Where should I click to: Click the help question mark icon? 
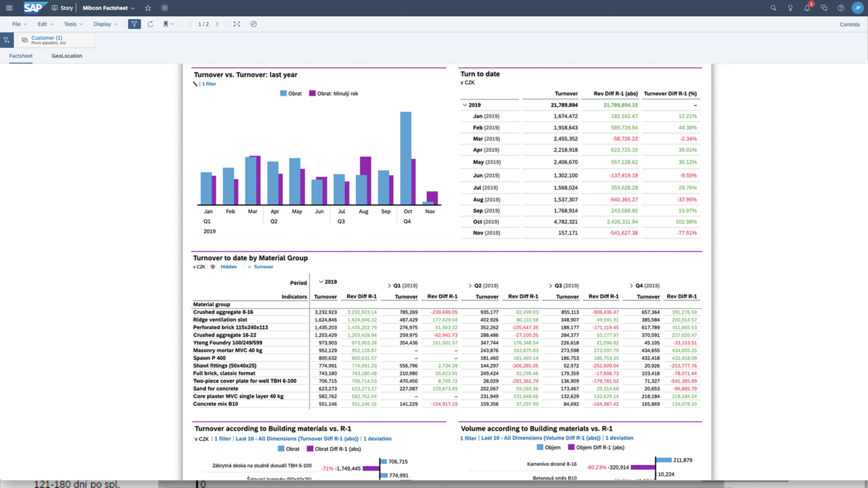point(841,8)
